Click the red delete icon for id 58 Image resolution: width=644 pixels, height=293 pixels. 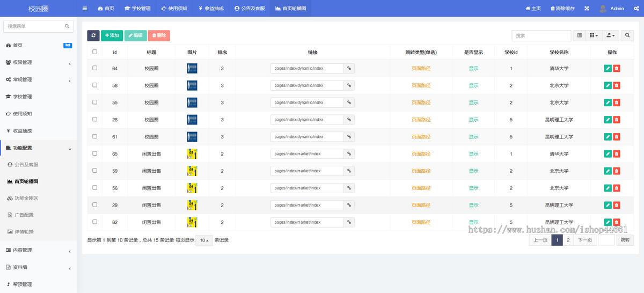tap(617, 86)
